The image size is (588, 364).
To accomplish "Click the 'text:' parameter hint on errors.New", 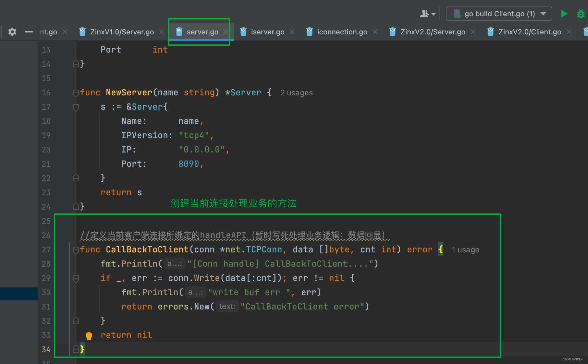I will click(227, 307).
